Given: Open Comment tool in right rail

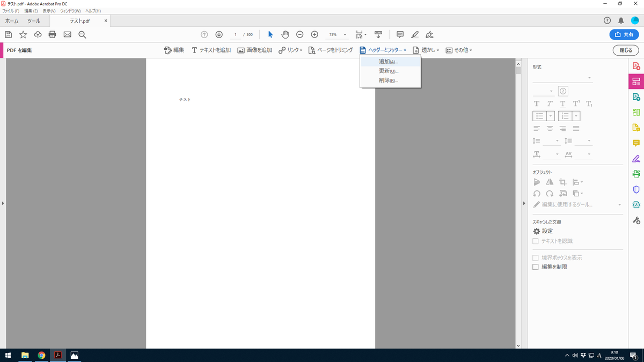Looking at the screenshot, I should [x=636, y=143].
